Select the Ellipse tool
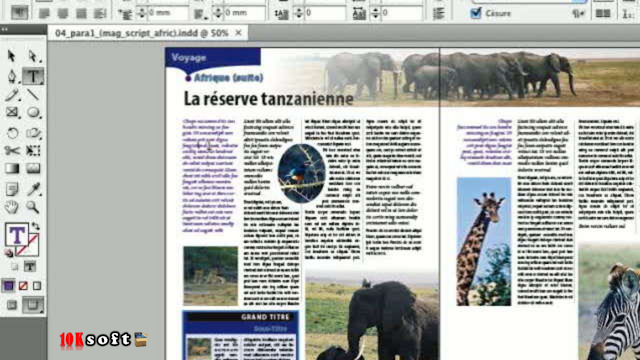This screenshot has width=640, height=360. (33, 112)
